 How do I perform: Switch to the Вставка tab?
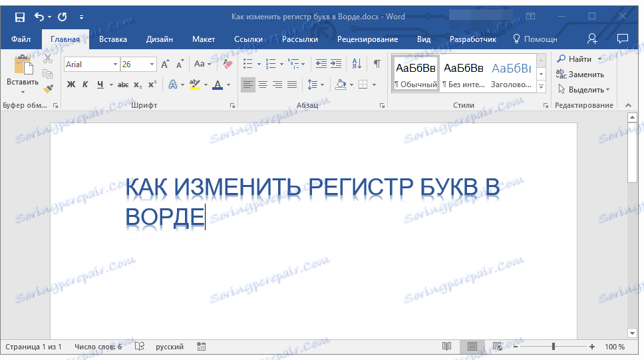click(x=113, y=39)
